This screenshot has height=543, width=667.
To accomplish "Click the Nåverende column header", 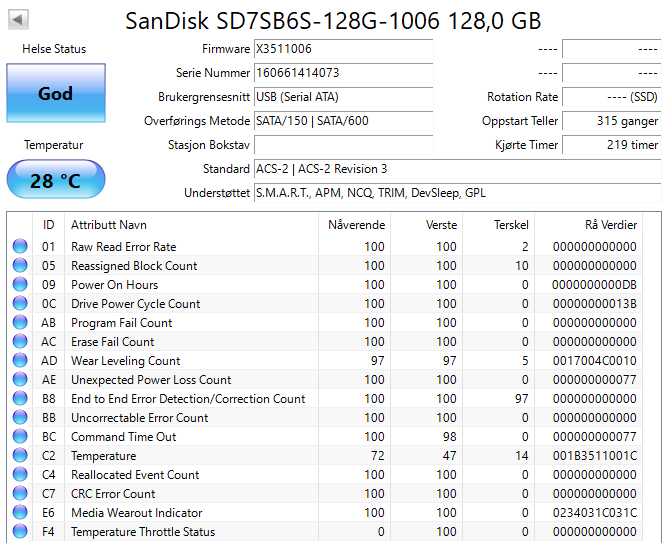I will [356, 224].
